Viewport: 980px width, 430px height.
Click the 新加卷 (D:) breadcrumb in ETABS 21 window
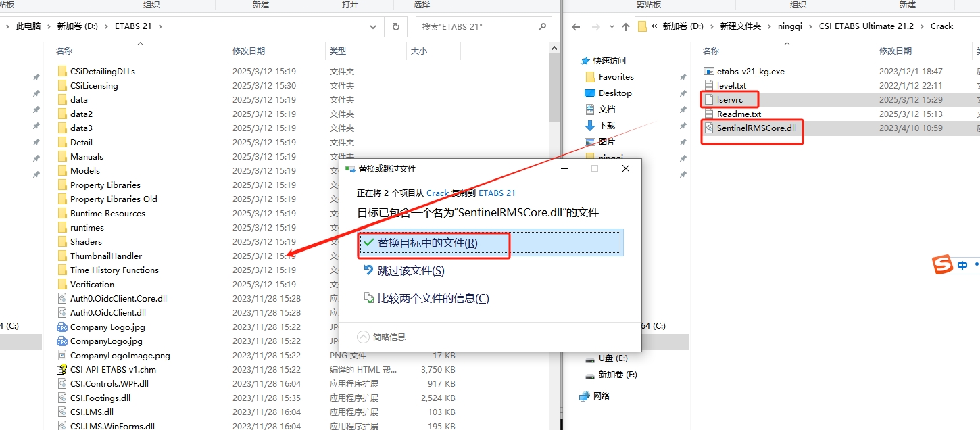(77, 26)
